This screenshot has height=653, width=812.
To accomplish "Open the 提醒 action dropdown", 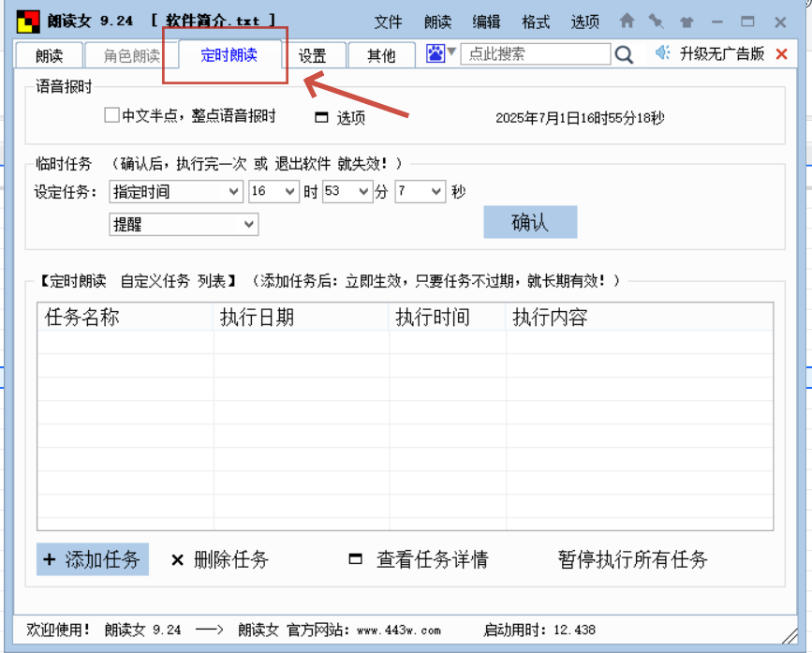I will pos(183,224).
